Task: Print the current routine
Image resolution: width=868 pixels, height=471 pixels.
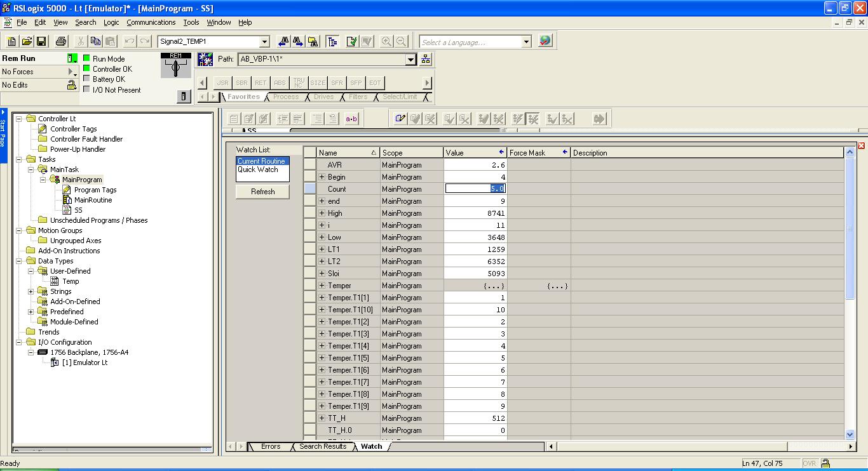Action: pos(61,41)
